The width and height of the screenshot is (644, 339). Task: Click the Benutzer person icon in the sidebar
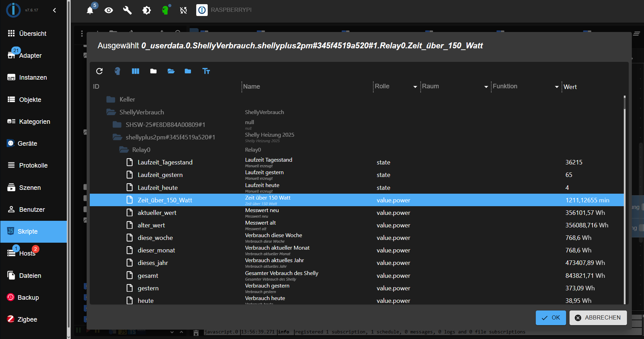[11, 209]
